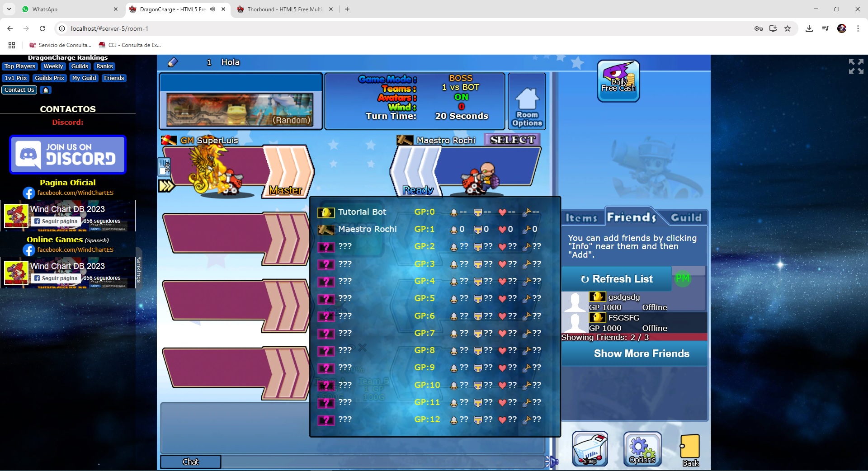
Task: Open the Daily Free Cash reward icon
Action: (618, 81)
